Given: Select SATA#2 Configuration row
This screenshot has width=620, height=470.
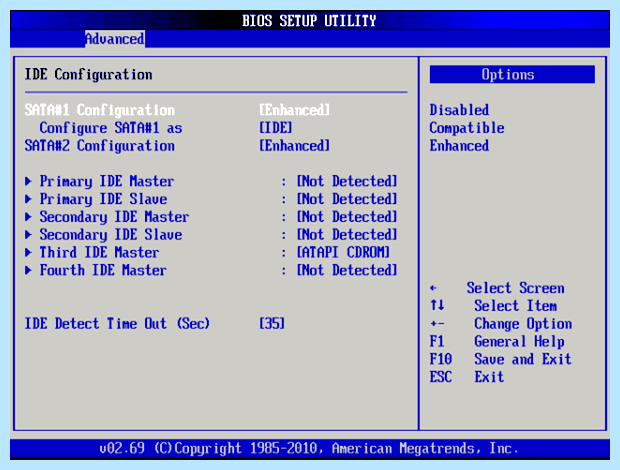Looking at the screenshot, I should [100, 146].
